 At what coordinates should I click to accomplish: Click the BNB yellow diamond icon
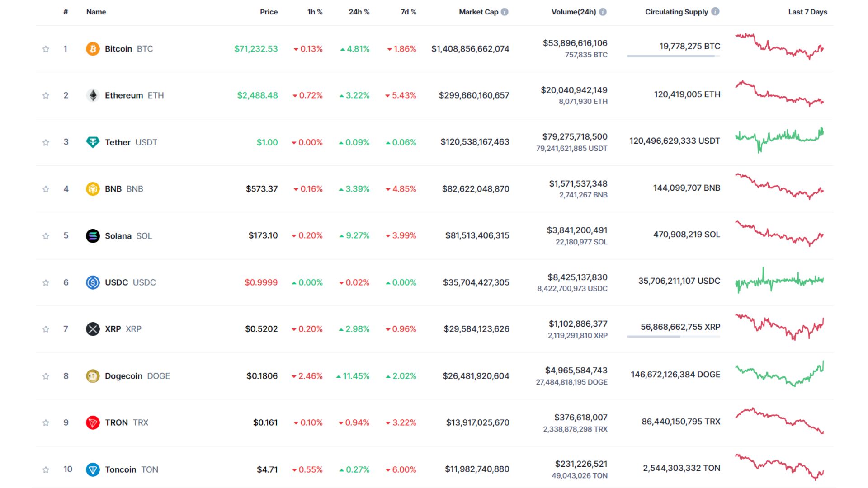point(93,189)
